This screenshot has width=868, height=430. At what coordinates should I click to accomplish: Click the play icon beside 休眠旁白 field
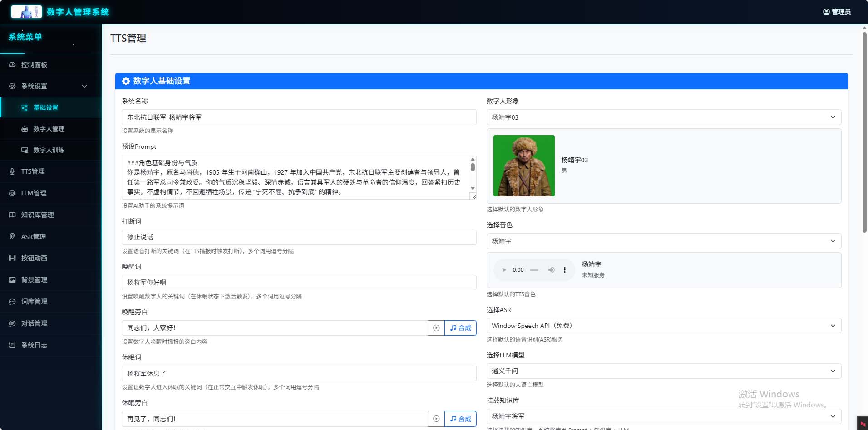436,419
